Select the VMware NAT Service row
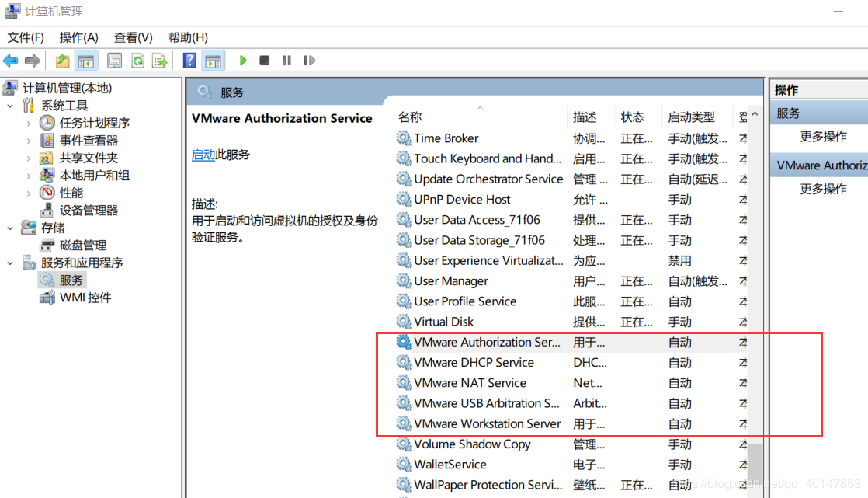The width and height of the screenshot is (868, 498). click(470, 383)
